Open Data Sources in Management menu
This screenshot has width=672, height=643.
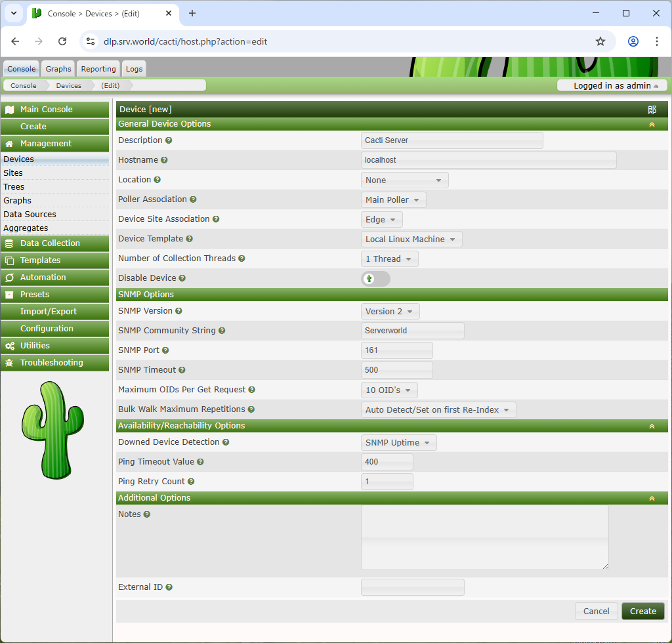pyautogui.click(x=30, y=215)
